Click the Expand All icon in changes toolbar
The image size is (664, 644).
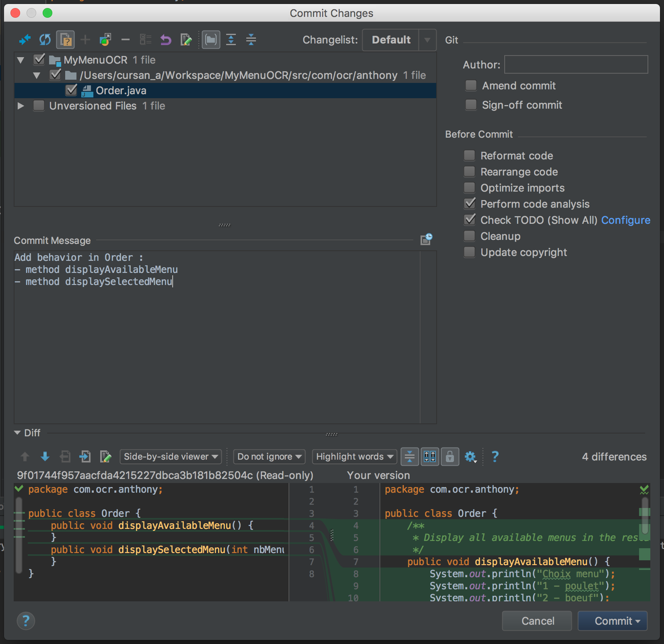click(x=231, y=40)
